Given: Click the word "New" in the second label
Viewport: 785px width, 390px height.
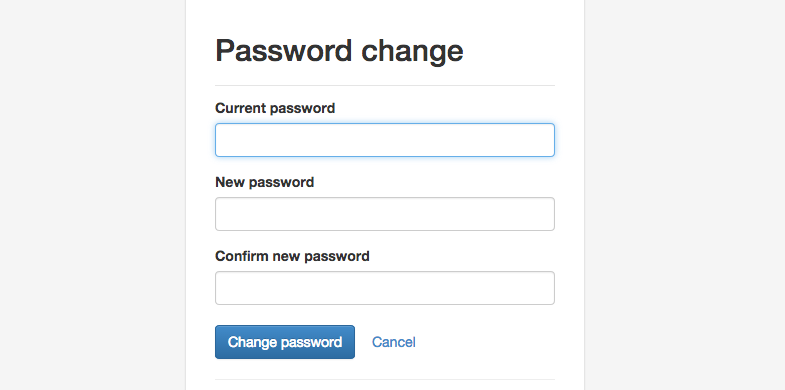Looking at the screenshot, I should tap(230, 182).
